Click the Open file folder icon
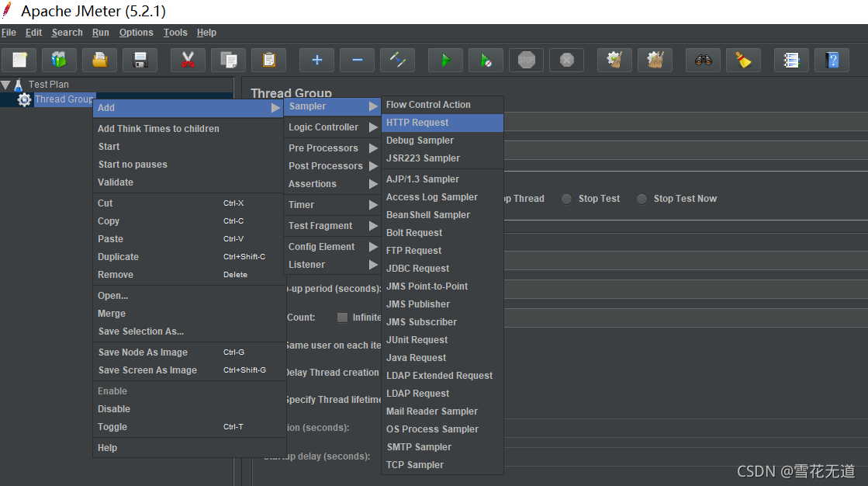The image size is (868, 486). coord(100,60)
